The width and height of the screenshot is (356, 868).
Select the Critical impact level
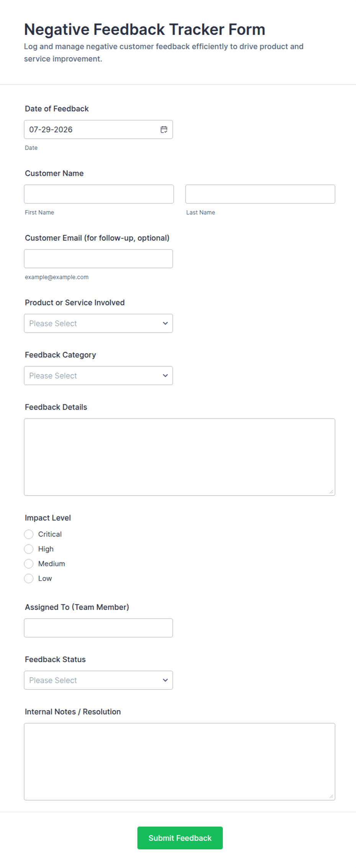(x=29, y=534)
